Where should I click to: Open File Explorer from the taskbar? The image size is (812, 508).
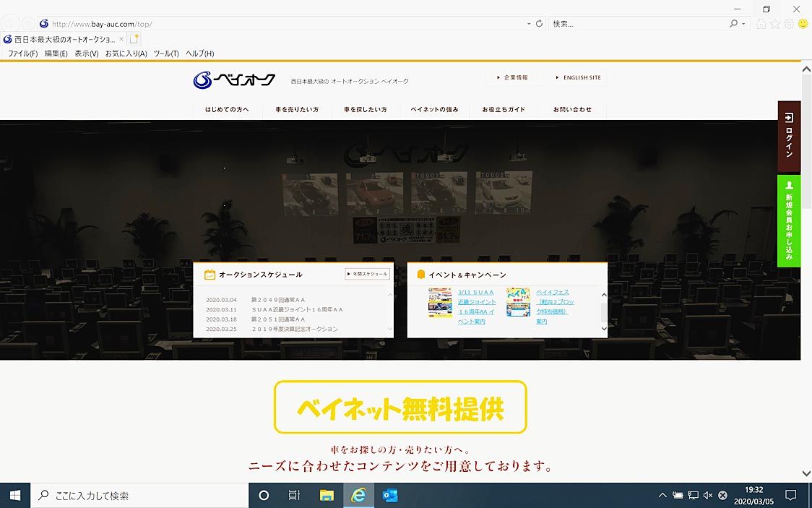327,496
